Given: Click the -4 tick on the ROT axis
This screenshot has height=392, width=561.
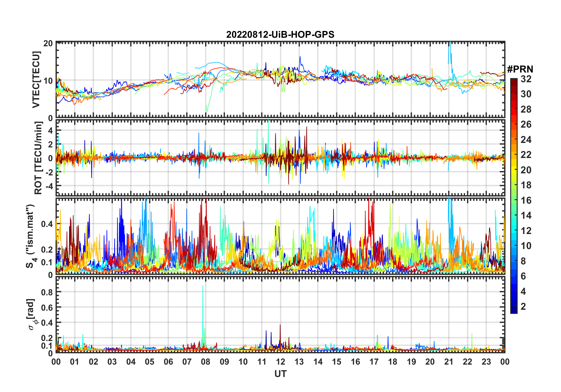Looking at the screenshot, I should pyautogui.click(x=49, y=186).
